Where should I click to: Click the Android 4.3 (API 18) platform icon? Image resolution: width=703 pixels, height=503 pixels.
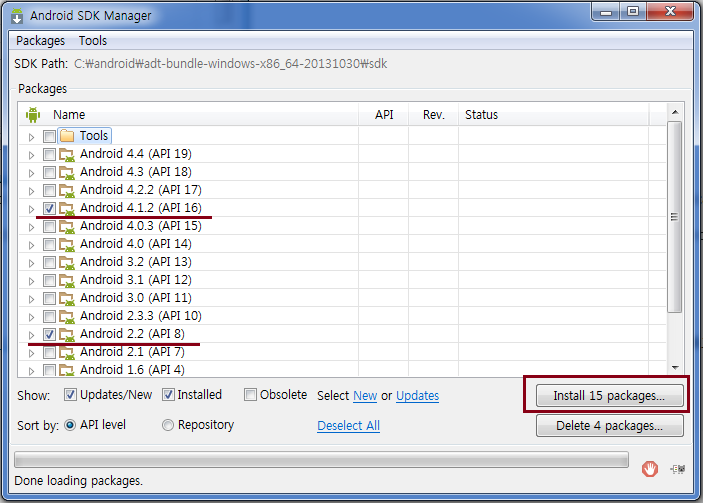[x=67, y=172]
